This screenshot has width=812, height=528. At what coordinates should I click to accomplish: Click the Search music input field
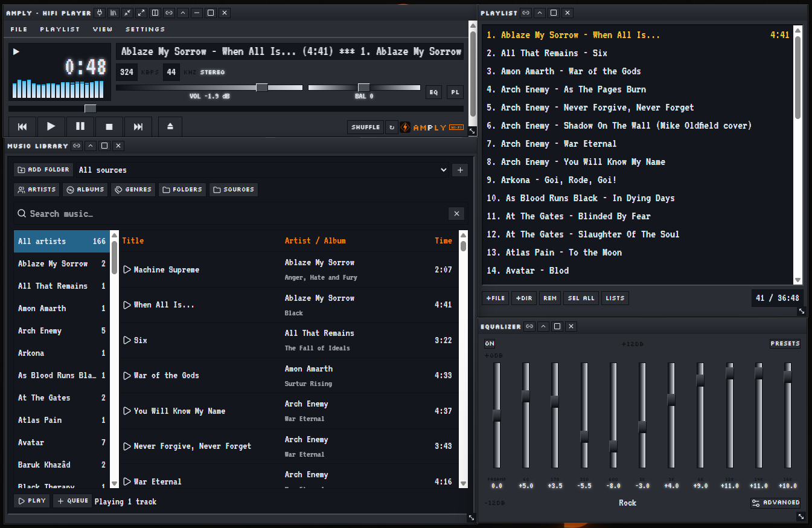[238, 213]
